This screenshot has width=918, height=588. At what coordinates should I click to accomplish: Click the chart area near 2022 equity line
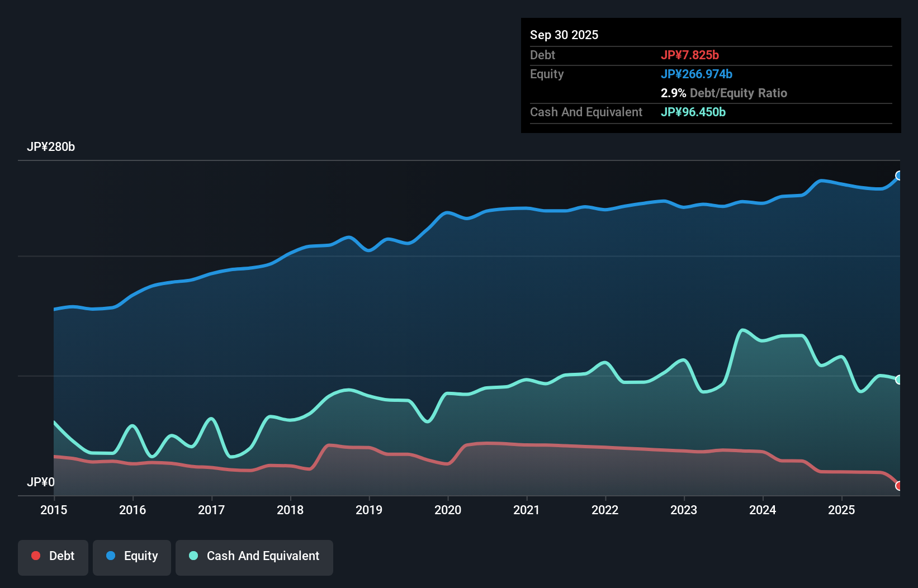pyautogui.click(x=605, y=211)
